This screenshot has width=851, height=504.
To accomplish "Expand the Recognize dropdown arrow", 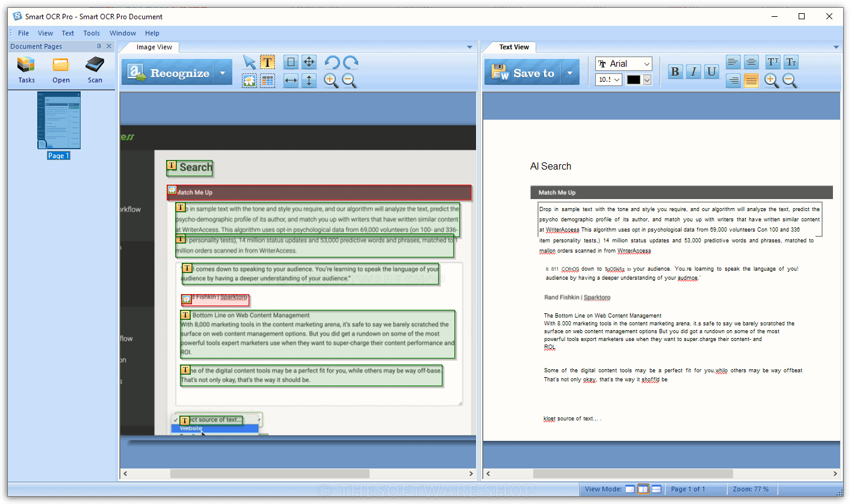I will (223, 73).
